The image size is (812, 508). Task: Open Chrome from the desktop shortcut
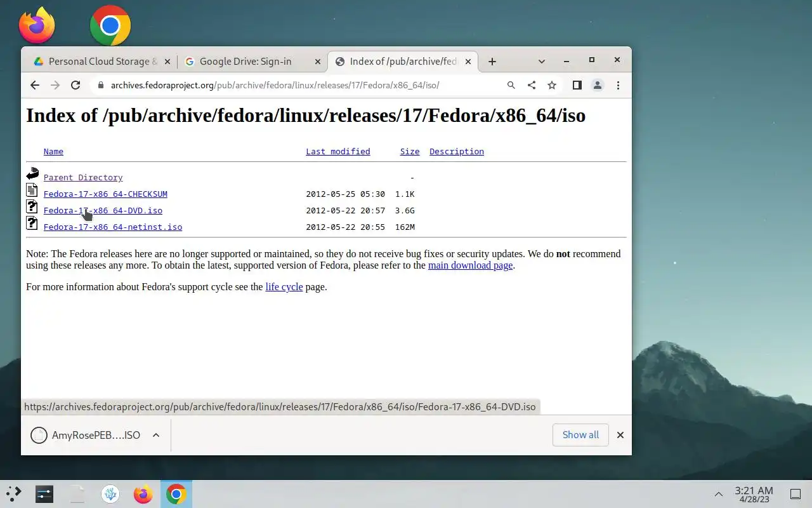tap(110, 25)
